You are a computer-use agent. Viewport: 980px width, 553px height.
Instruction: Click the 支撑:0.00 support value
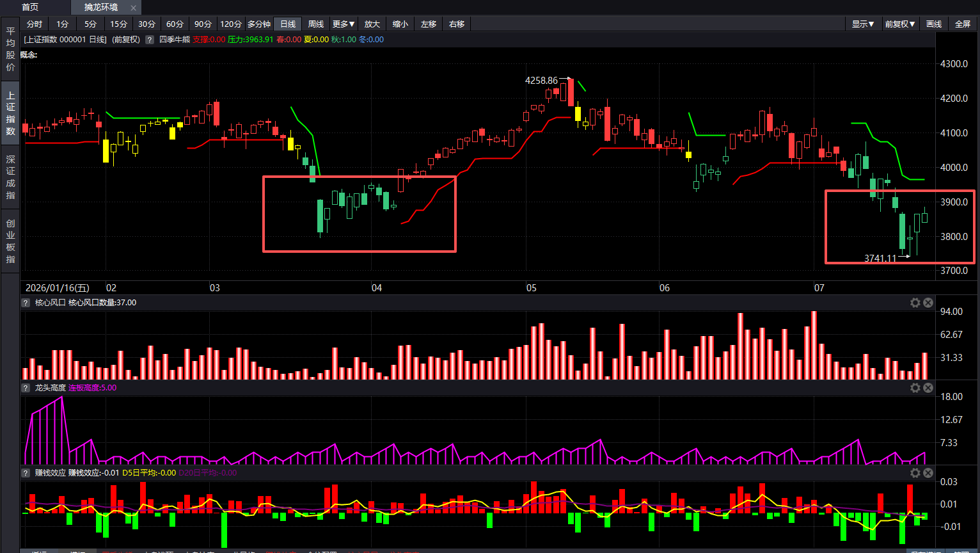pyautogui.click(x=209, y=40)
